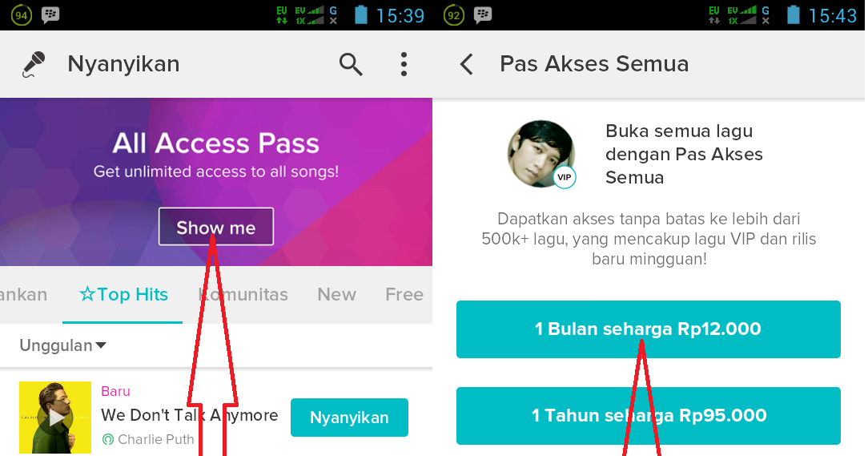Open the Komunitas tab
Viewport: 868px width, 456px height.
243,294
